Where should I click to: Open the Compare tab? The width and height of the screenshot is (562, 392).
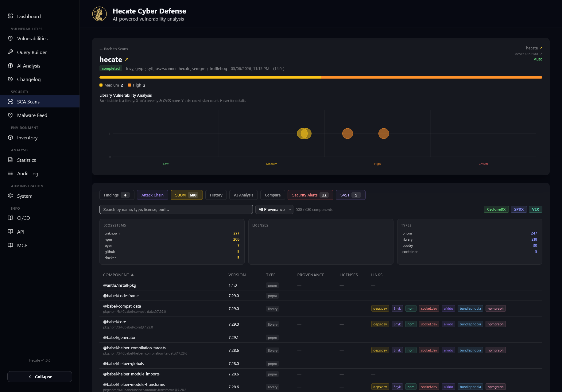coord(273,195)
